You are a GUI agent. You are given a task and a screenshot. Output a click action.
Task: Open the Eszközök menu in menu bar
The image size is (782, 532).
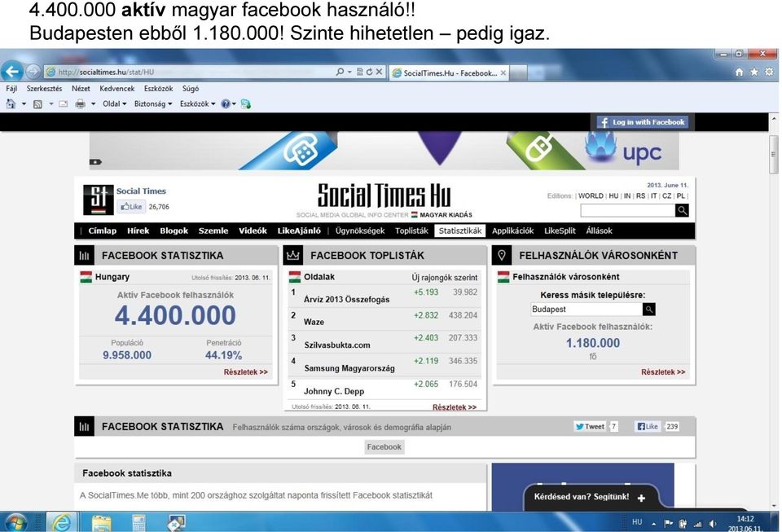click(159, 88)
